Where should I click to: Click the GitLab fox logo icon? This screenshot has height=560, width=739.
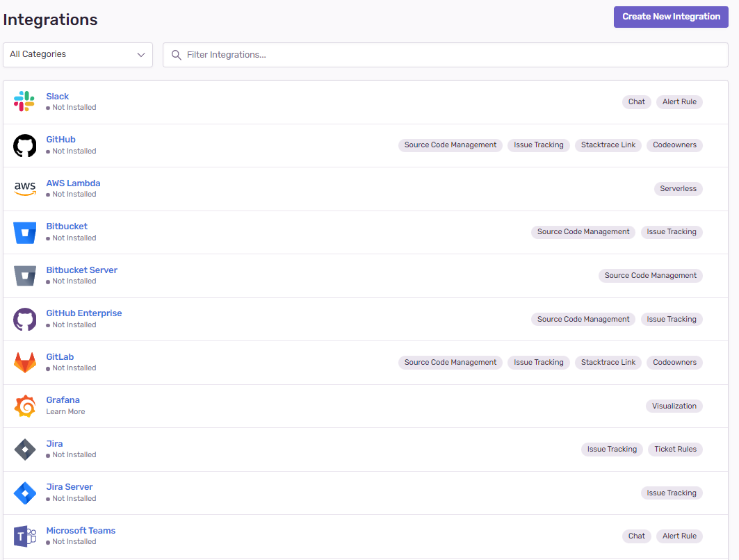tap(24, 363)
